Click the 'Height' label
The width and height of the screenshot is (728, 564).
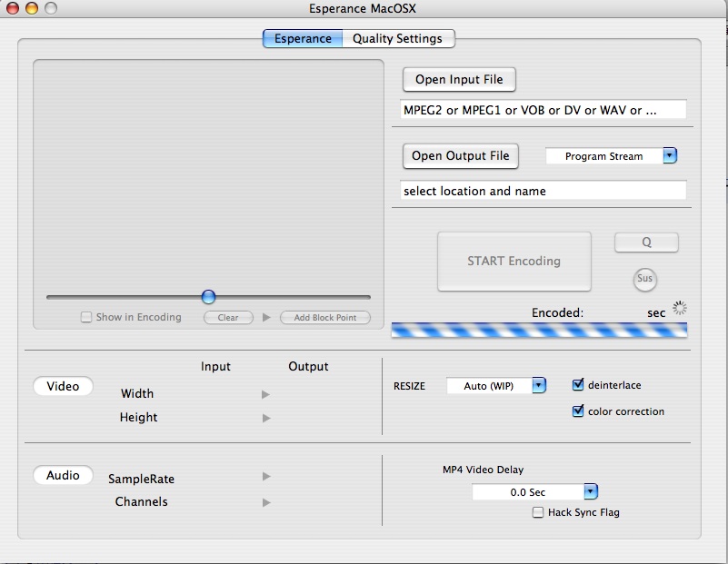138,417
